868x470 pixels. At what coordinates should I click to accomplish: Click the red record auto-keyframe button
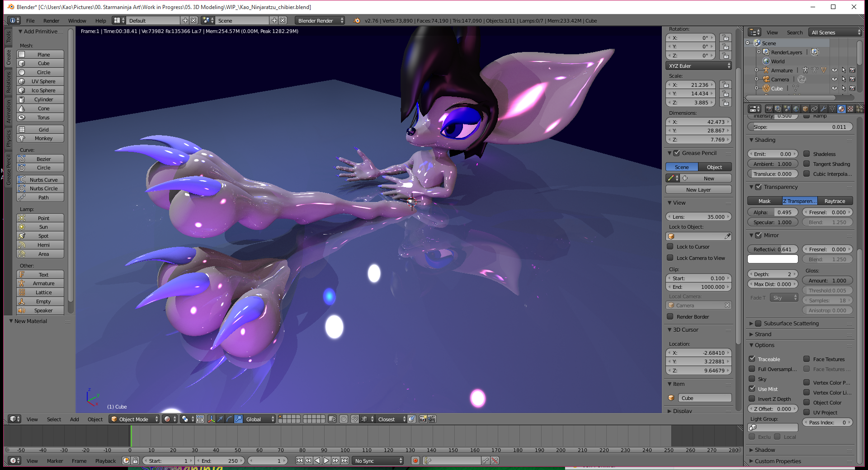415,461
